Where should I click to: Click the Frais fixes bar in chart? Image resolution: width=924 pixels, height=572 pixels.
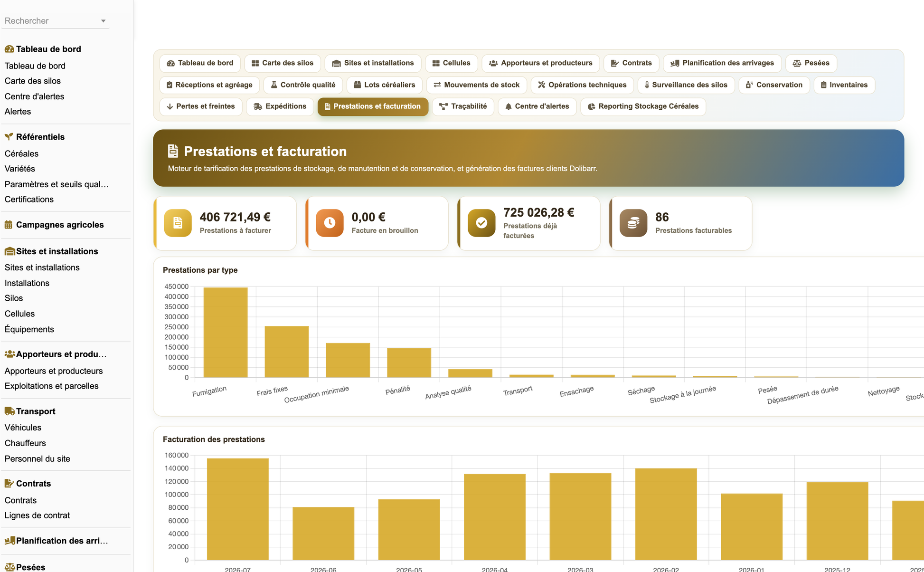tap(287, 352)
